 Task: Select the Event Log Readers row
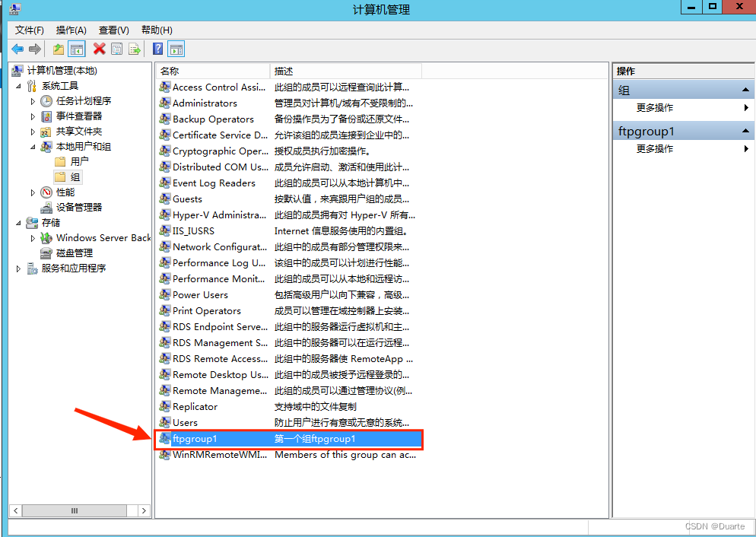pos(289,183)
